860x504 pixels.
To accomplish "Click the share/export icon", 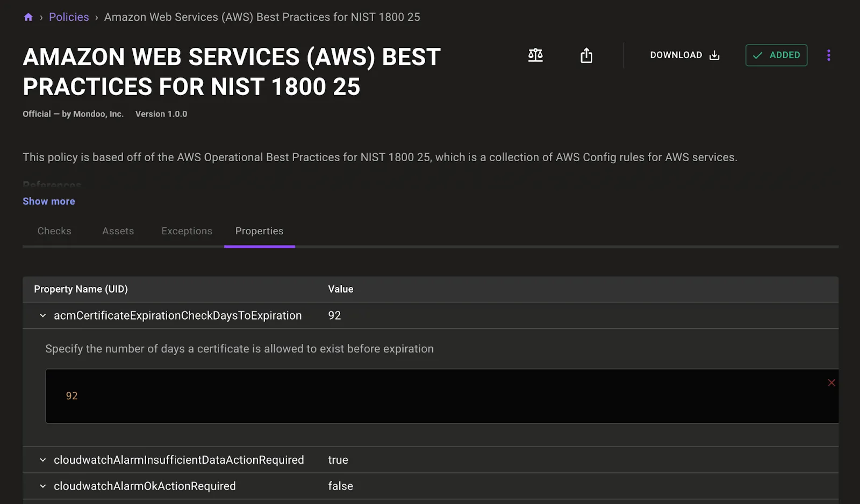I will click(x=586, y=55).
